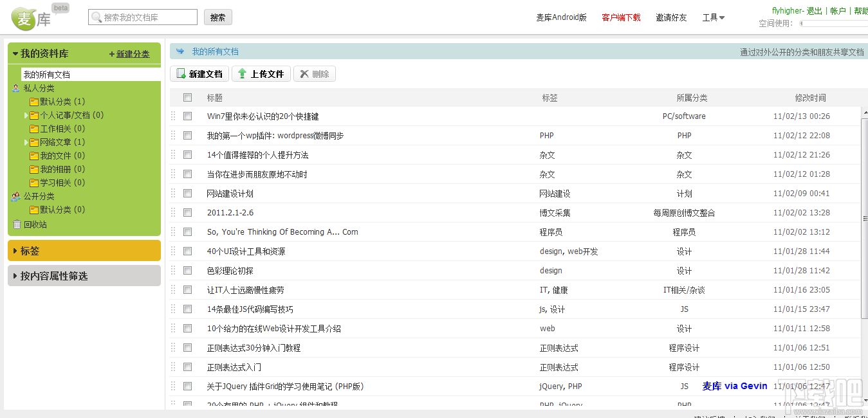Click folder icon of 我的相册
Image resolution: width=868 pixels, height=418 pixels.
click(34, 170)
